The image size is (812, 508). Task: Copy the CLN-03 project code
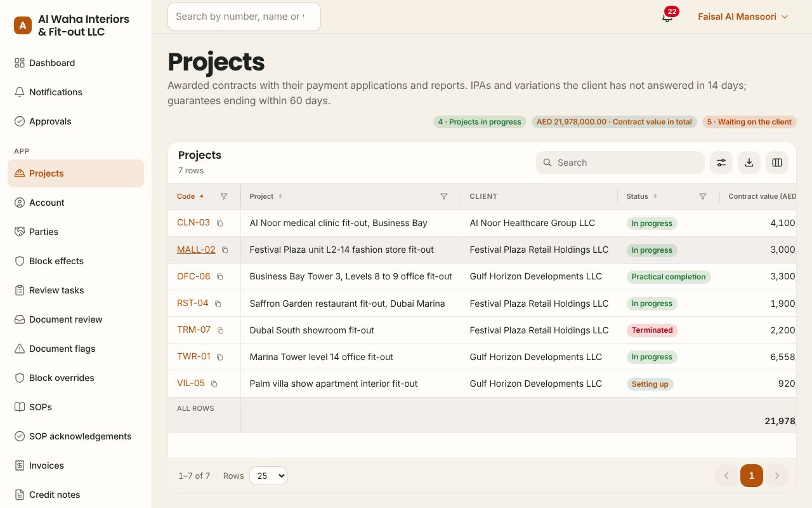(x=220, y=224)
